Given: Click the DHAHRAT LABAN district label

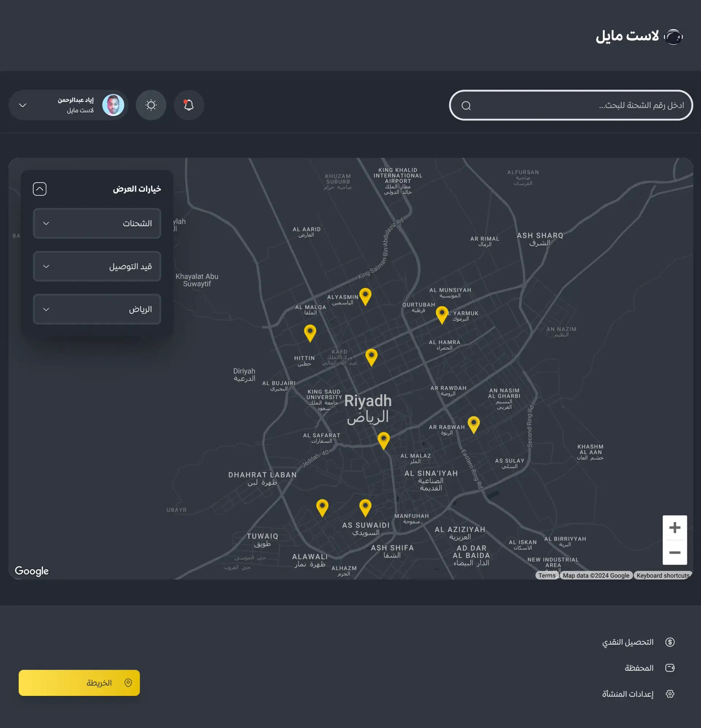Looking at the screenshot, I should click(x=262, y=478).
